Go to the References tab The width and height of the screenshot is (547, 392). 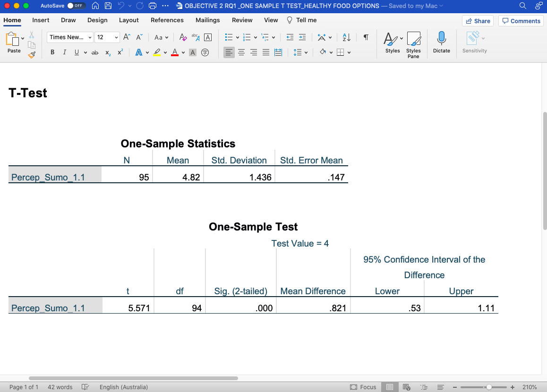tap(167, 20)
